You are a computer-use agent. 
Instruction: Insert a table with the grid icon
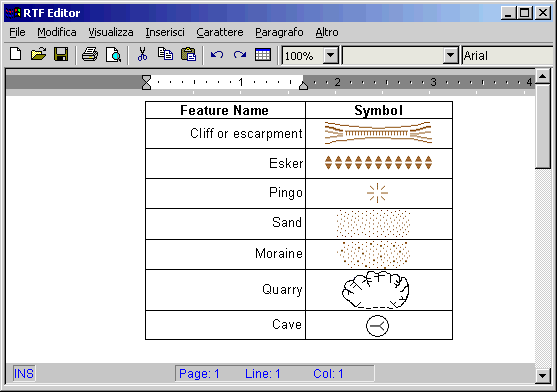263,55
